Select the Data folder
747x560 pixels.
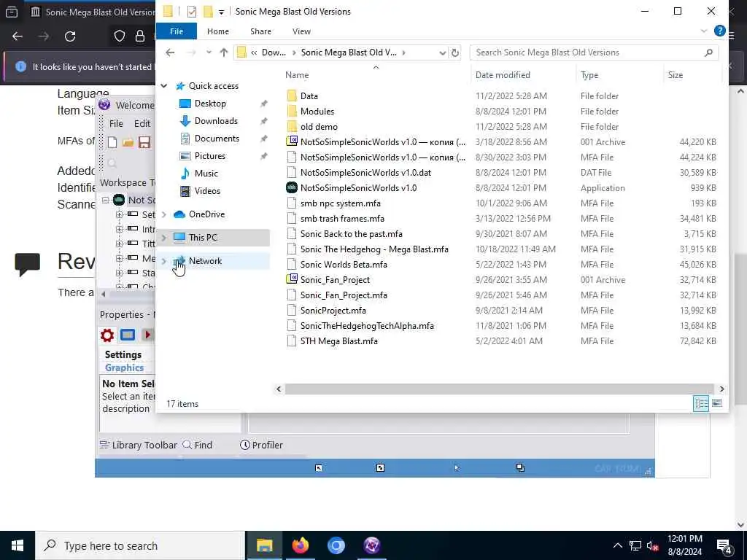pyautogui.click(x=309, y=96)
